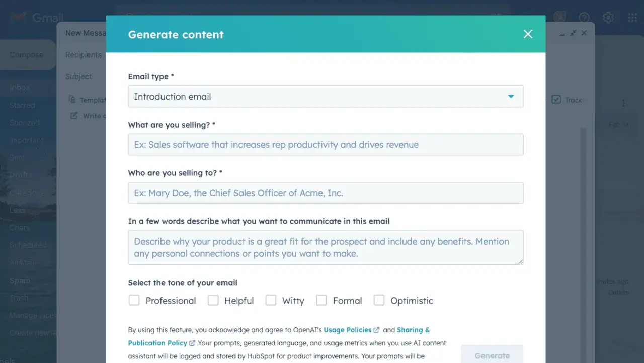Viewport: 644px width, 363px height.
Task: Click the HubSpot sprocket icon in the Gmail toolbar
Action: 559,17
